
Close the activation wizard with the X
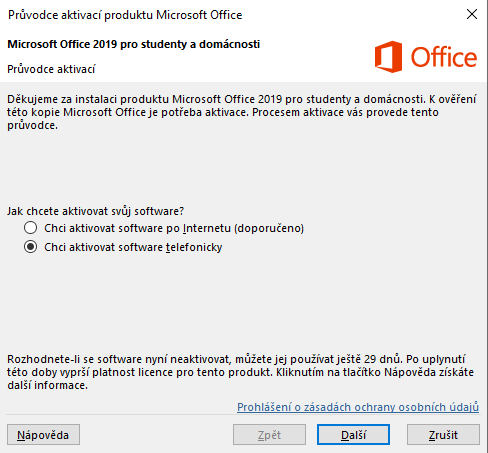point(472,14)
